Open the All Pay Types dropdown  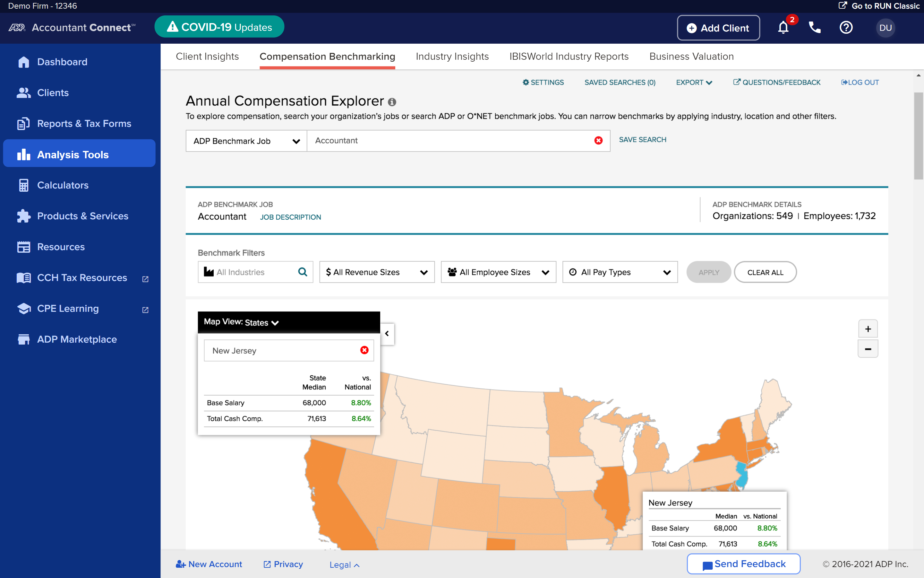(x=620, y=272)
